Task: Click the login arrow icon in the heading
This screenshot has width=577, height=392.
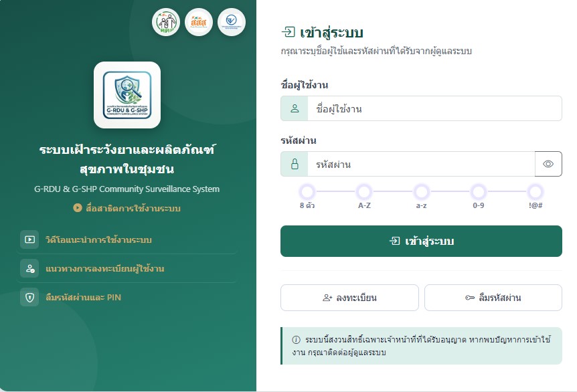Action: tap(288, 32)
